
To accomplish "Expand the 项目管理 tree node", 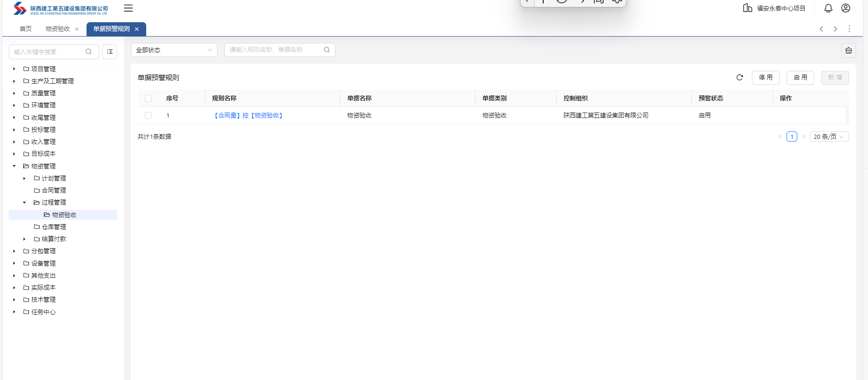I will coord(14,69).
